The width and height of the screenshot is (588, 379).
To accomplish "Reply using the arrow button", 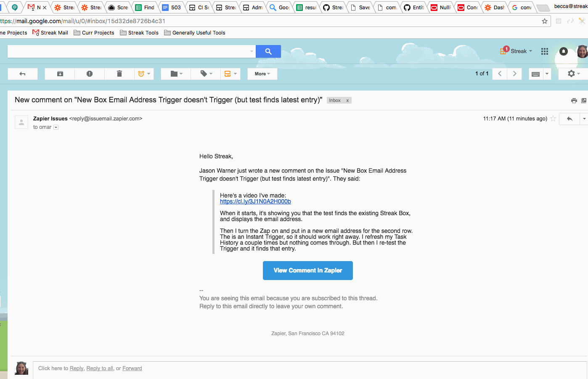I will pyautogui.click(x=569, y=119).
